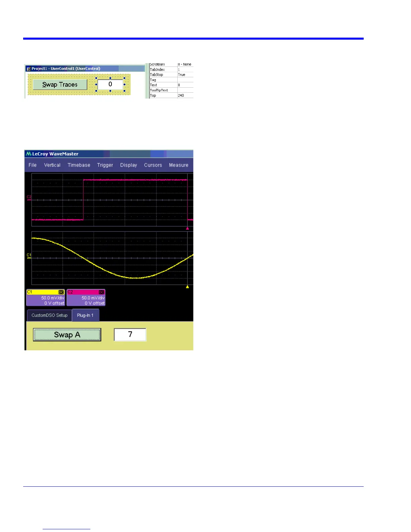411x532 pixels.
Task: Select the text box showing 0 in designer
Action: [110, 84]
